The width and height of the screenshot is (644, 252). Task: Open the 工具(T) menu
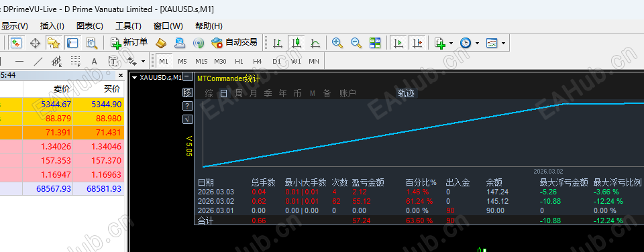(129, 26)
